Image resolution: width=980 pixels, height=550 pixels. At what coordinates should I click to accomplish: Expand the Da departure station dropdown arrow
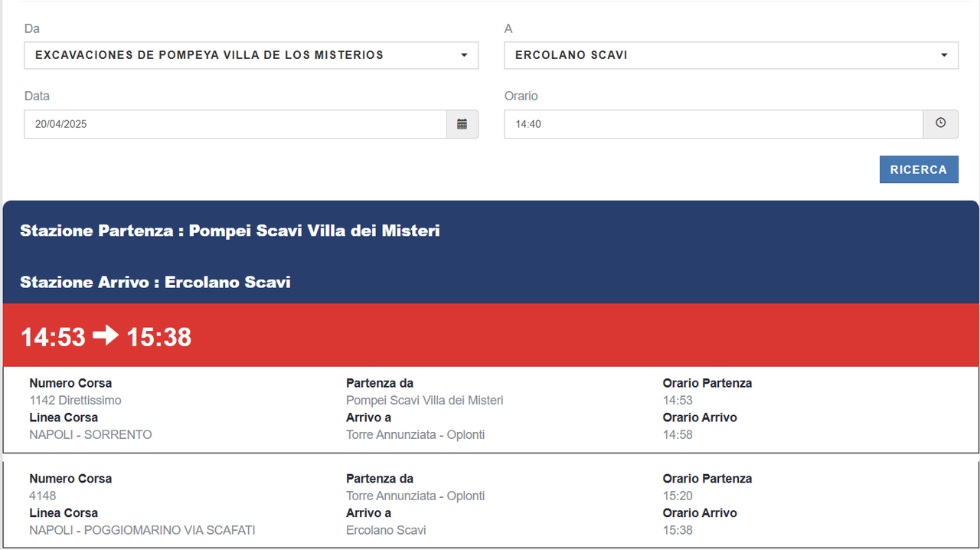click(464, 55)
